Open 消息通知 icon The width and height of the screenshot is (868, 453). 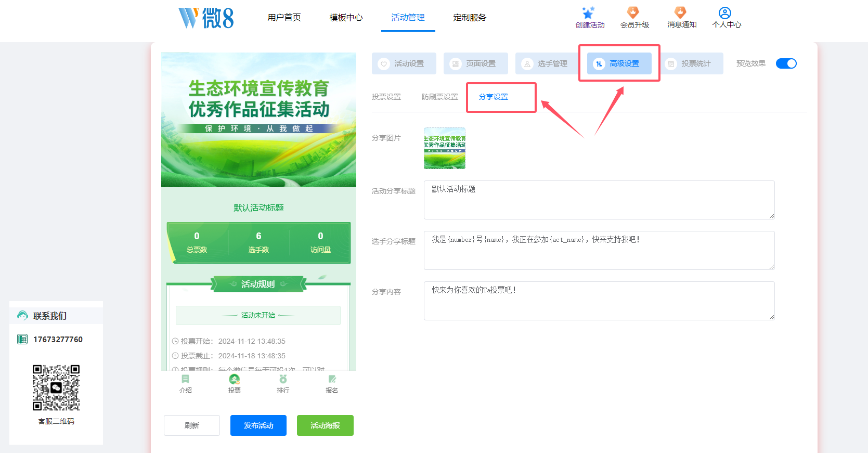click(680, 12)
